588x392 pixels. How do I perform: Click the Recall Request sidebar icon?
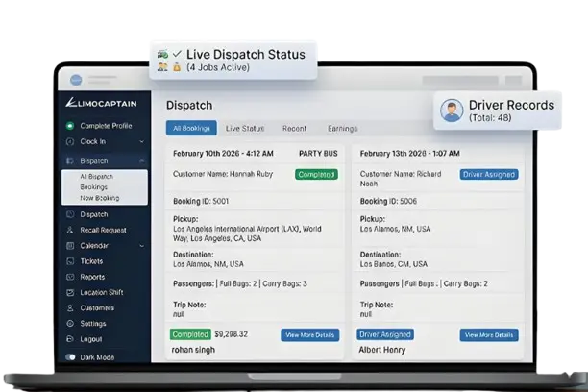[x=69, y=231]
